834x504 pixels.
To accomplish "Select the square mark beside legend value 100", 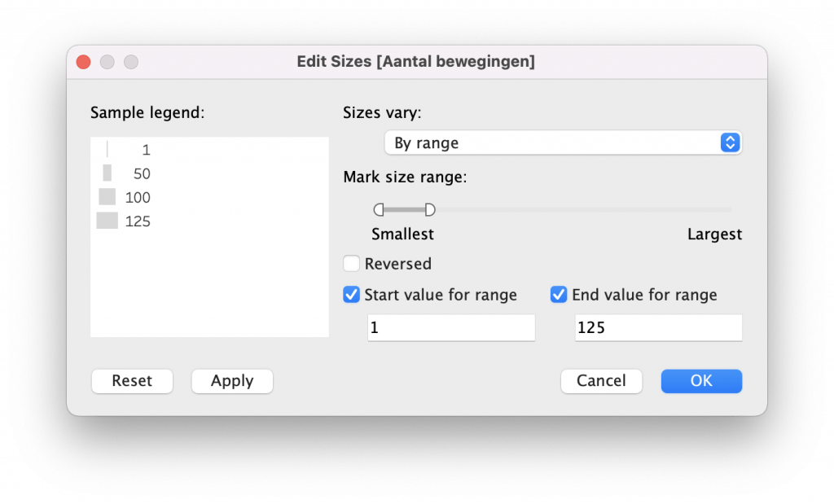I will [108, 197].
